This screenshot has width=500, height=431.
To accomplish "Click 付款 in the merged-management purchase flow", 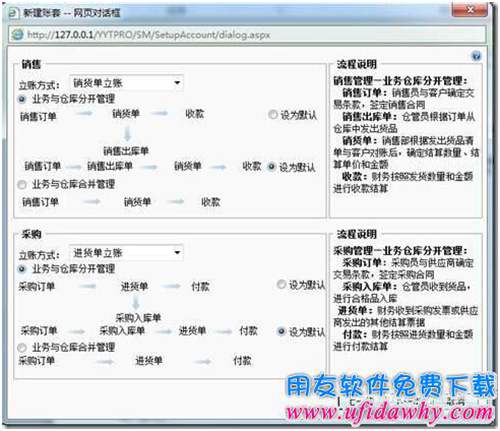I will pyautogui.click(x=242, y=361).
